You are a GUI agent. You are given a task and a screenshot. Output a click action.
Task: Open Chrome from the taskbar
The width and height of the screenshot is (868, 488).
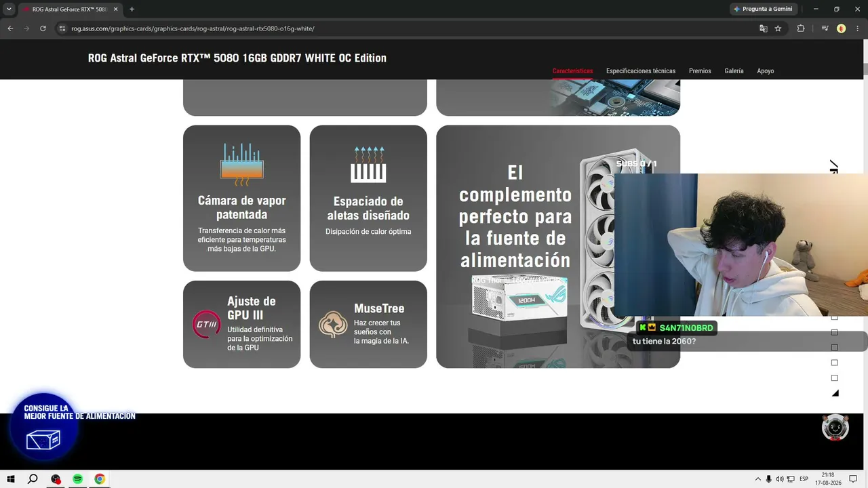click(100, 479)
